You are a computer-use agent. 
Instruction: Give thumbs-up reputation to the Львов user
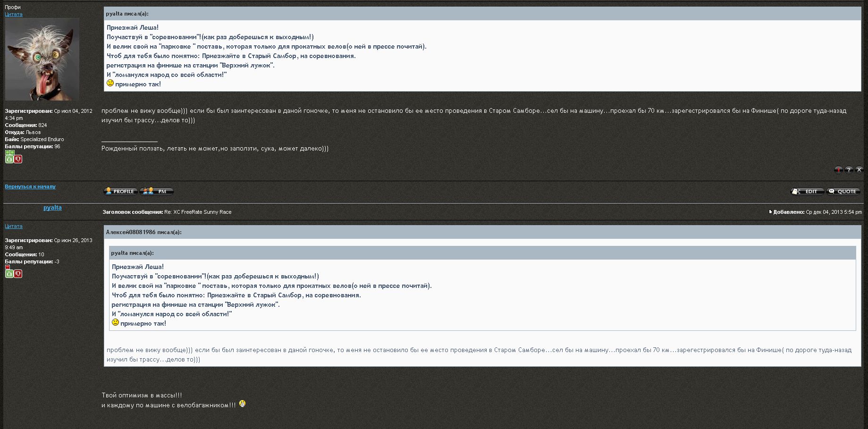tap(9, 159)
